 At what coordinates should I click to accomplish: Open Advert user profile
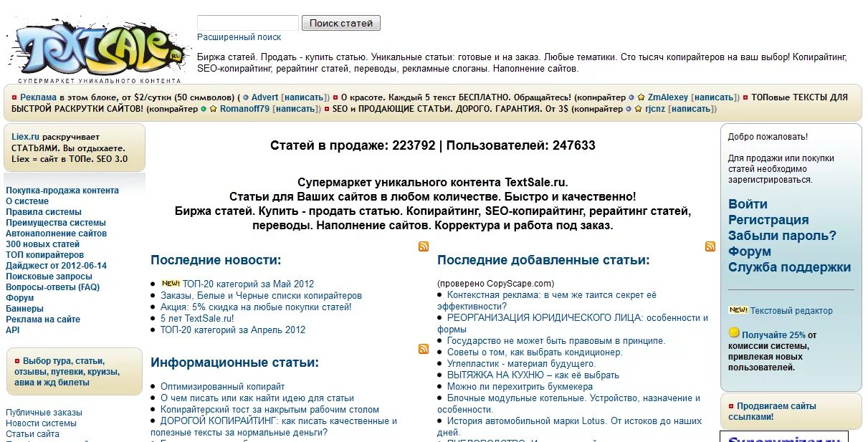tap(264, 97)
